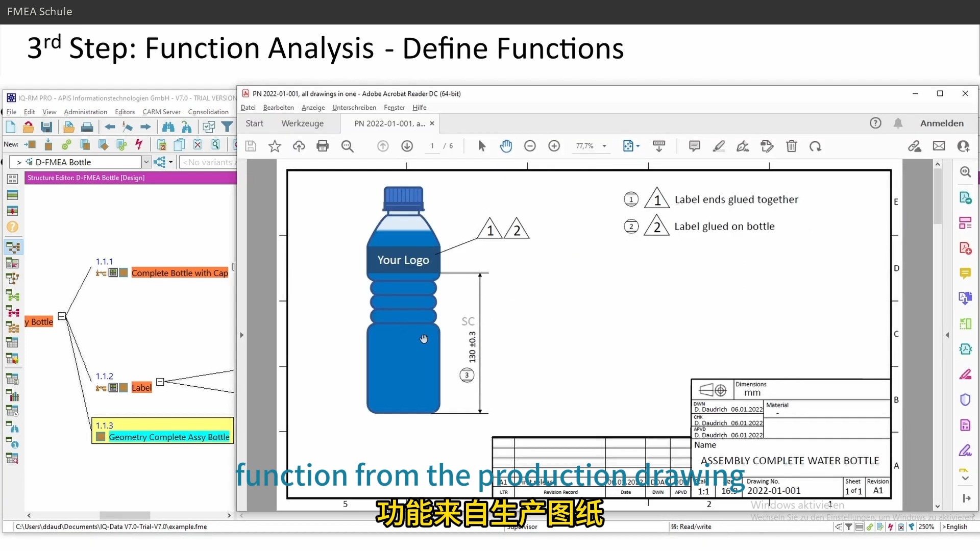Click the red lightning bolt icon in IQ-RM
Image resolution: width=980 pixels, height=551 pixels.
click(139, 145)
